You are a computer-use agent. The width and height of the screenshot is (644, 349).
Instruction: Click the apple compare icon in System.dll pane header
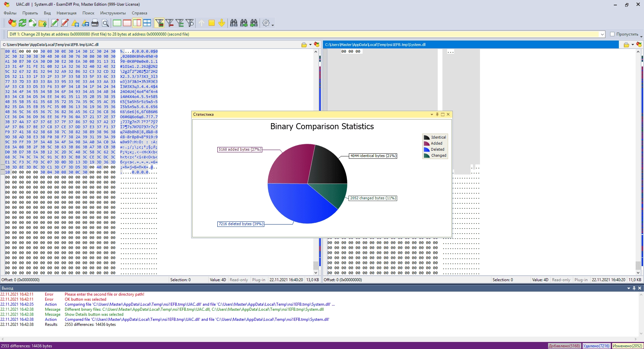coord(639,45)
